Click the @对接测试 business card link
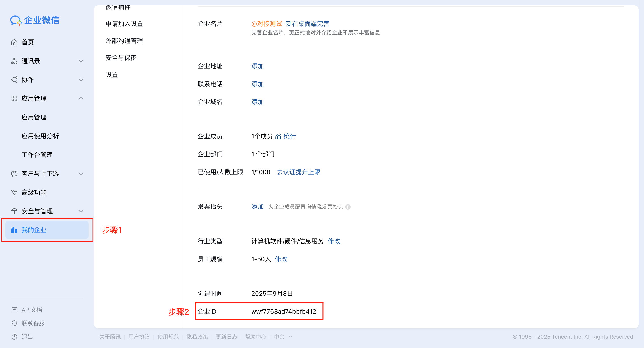Viewport: 644px width, 348px height. tap(267, 24)
